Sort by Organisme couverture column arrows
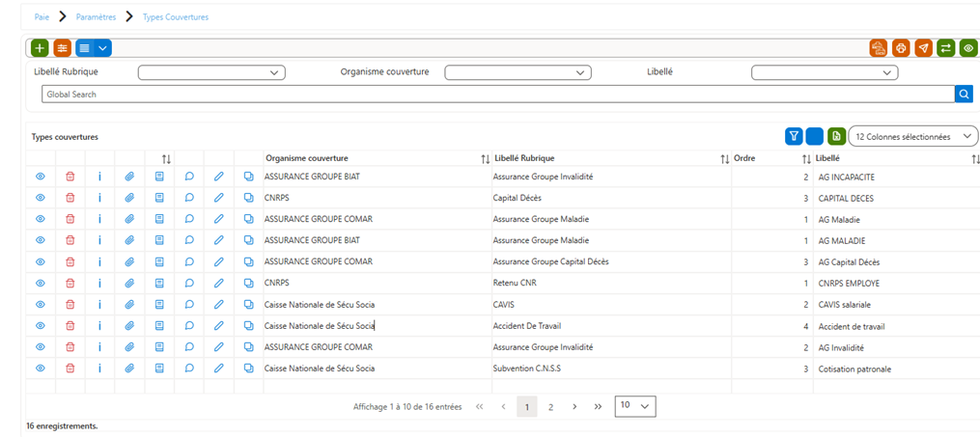 pyautogui.click(x=485, y=159)
